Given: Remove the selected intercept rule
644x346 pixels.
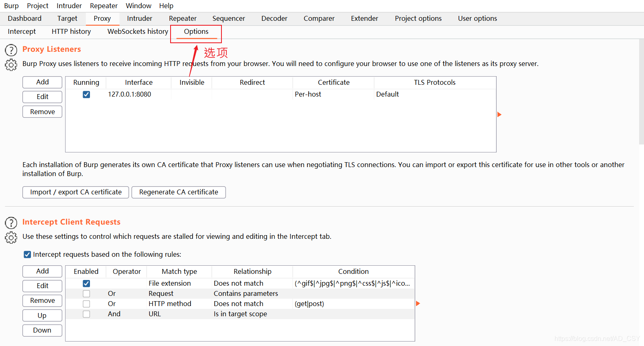Looking at the screenshot, I should pyautogui.click(x=42, y=300).
